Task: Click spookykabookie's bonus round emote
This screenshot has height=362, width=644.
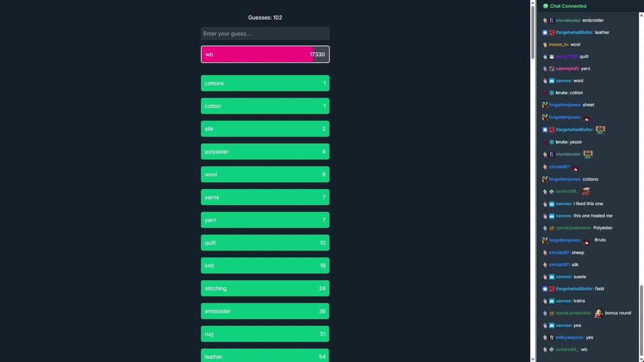Action: [x=598, y=313]
